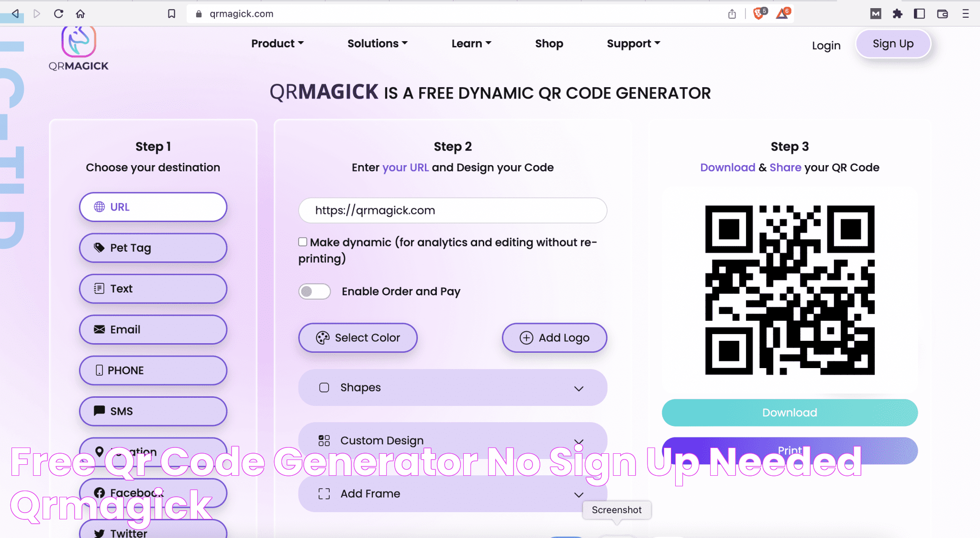Viewport: 980px width, 538px height.
Task: Expand the Custom Design section
Action: (453, 441)
